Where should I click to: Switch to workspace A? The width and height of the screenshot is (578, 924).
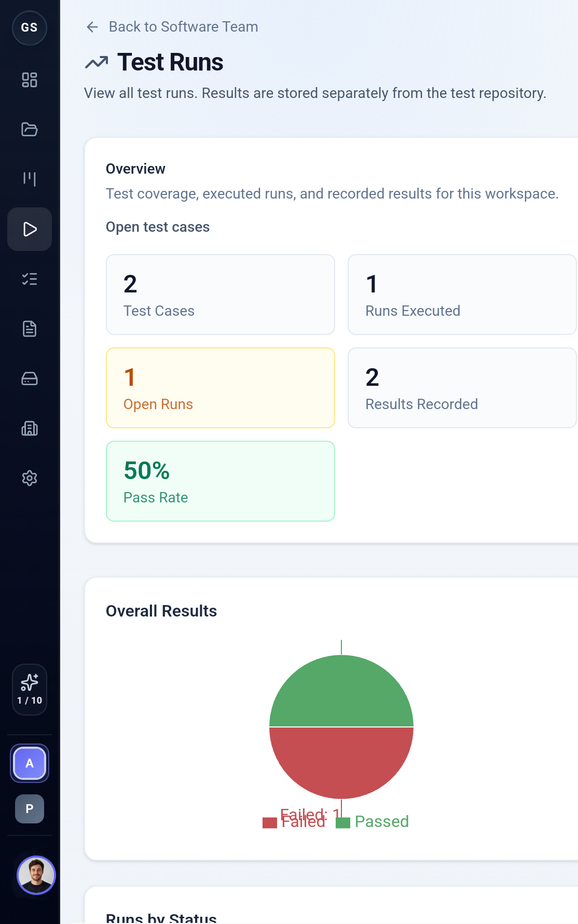pos(30,763)
